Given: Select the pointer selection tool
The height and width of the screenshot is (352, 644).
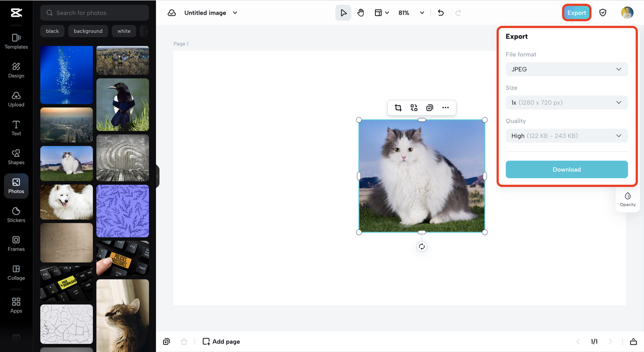Looking at the screenshot, I should [x=343, y=13].
